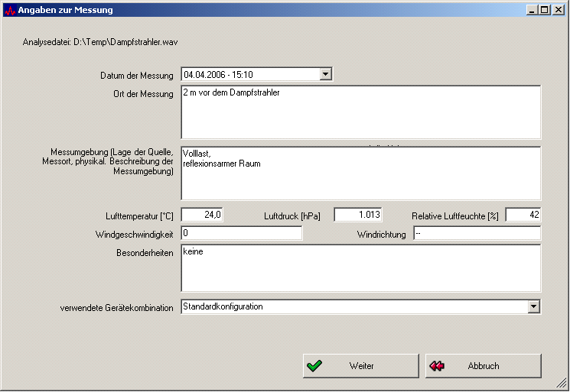Close the Angaben zur Messung dialog
570x392 pixels.
[558, 10]
